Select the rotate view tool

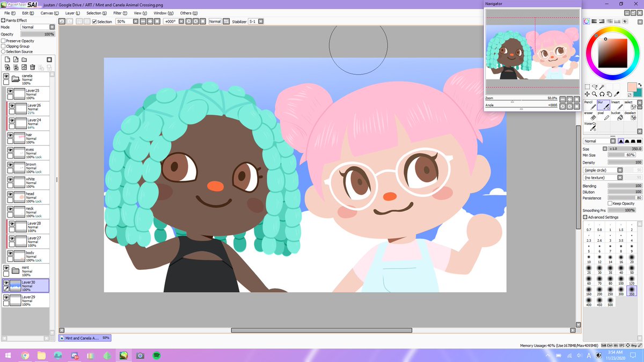(x=602, y=94)
